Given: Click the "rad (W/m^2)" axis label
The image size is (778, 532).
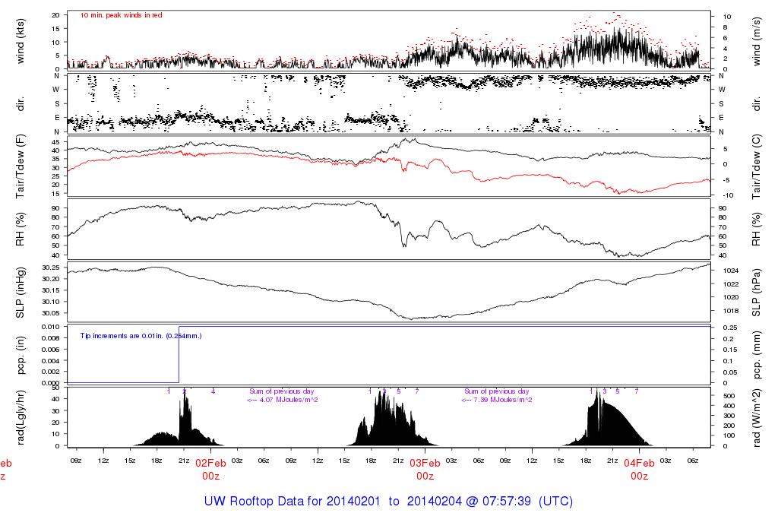Looking at the screenshot, I should pos(756,418).
